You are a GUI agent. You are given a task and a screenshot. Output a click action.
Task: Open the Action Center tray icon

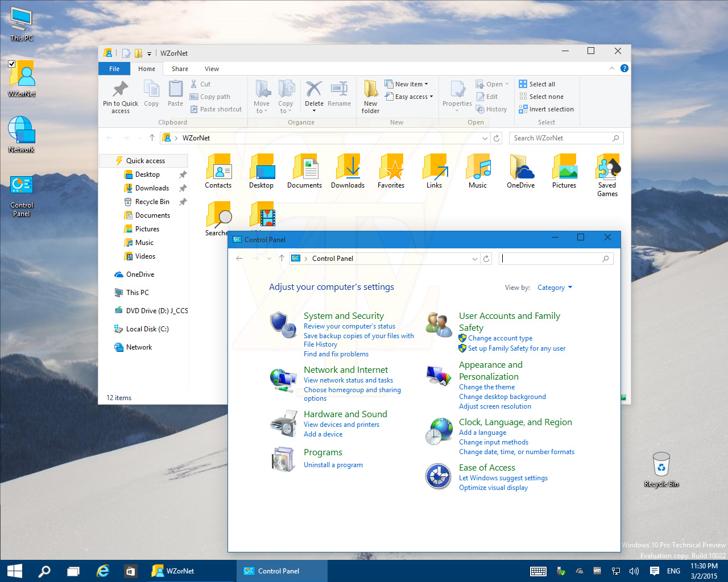(655, 571)
